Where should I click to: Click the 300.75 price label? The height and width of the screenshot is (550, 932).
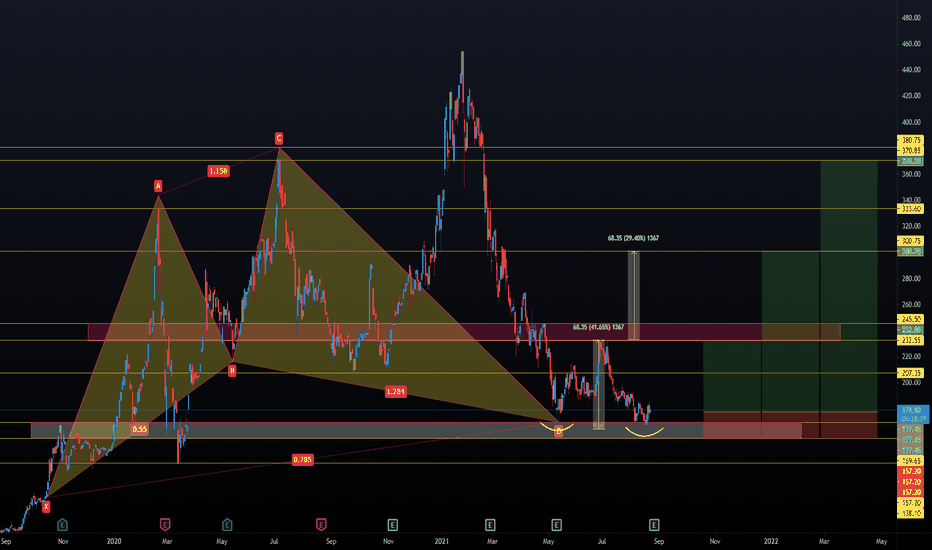[911, 241]
